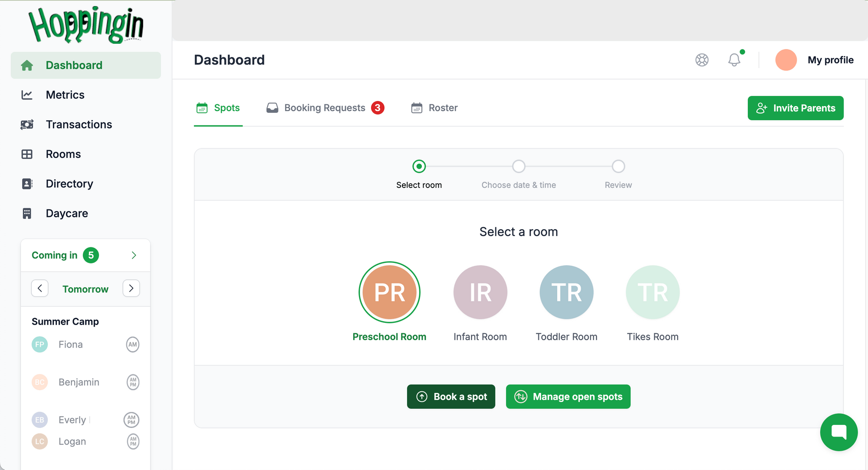Open the live chat bubble
This screenshot has width=868, height=470.
838,432
